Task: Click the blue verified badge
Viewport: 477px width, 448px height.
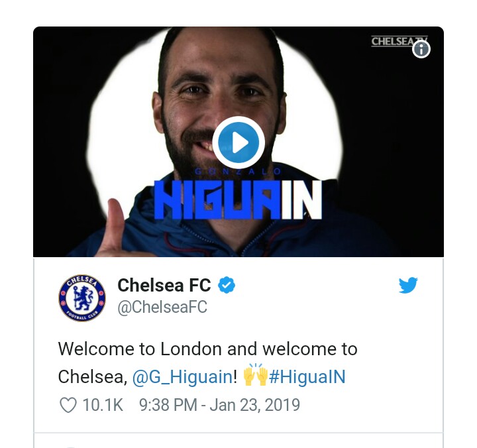Action: coord(227,286)
